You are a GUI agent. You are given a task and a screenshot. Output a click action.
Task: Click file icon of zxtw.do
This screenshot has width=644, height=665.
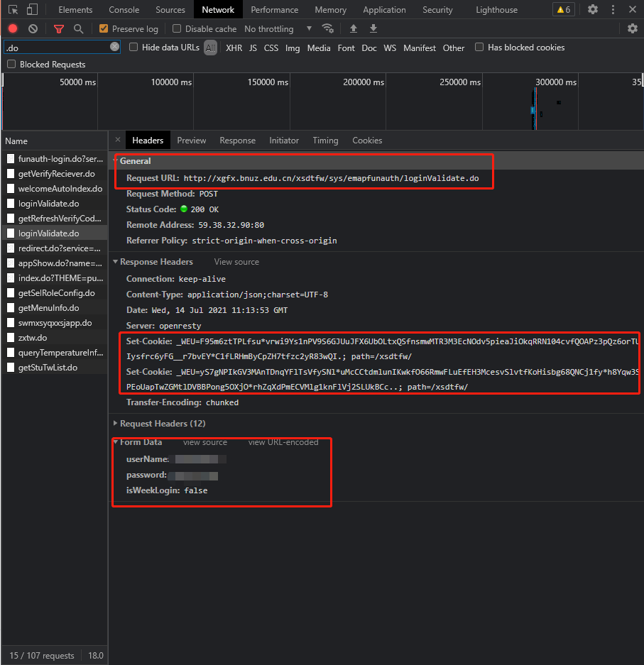pyautogui.click(x=11, y=338)
